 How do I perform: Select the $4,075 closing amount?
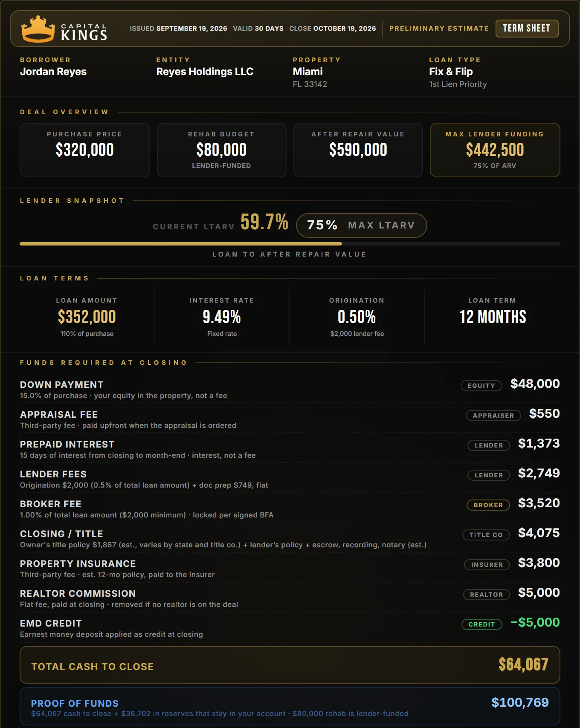click(539, 533)
